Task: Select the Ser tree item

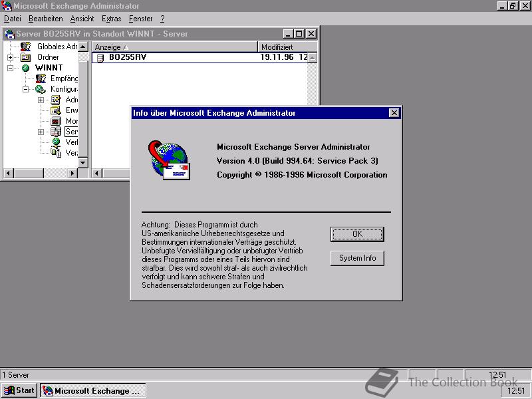Action: pyautogui.click(x=71, y=132)
